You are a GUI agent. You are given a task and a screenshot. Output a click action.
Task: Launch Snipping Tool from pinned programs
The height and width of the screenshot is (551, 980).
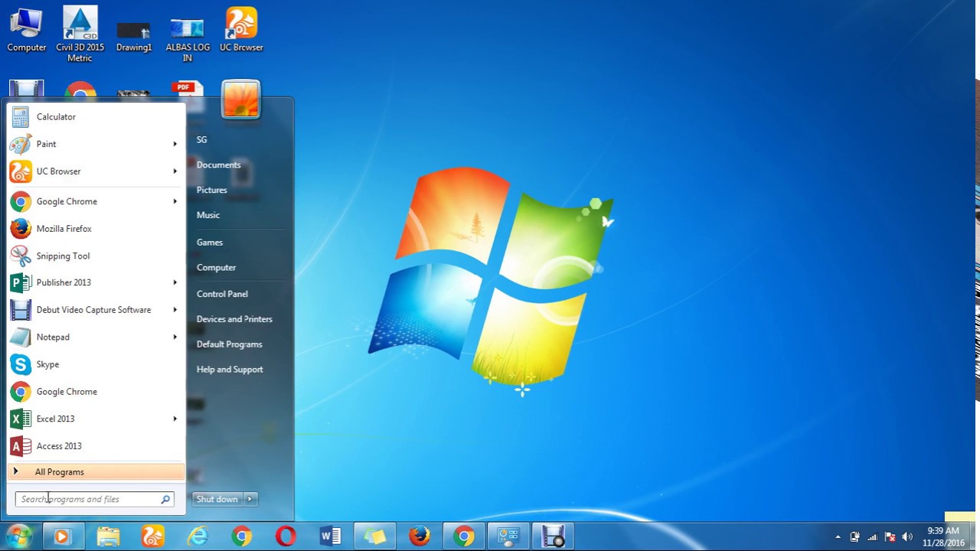63,256
